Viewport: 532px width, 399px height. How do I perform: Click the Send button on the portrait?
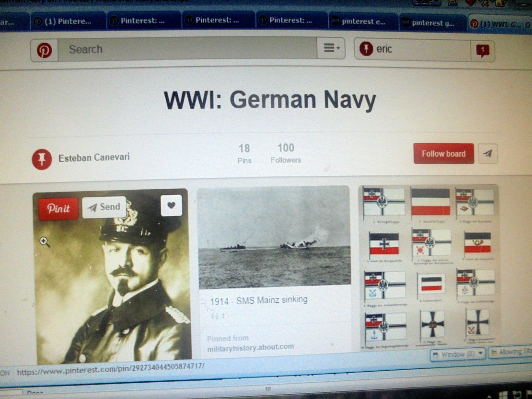(x=104, y=207)
